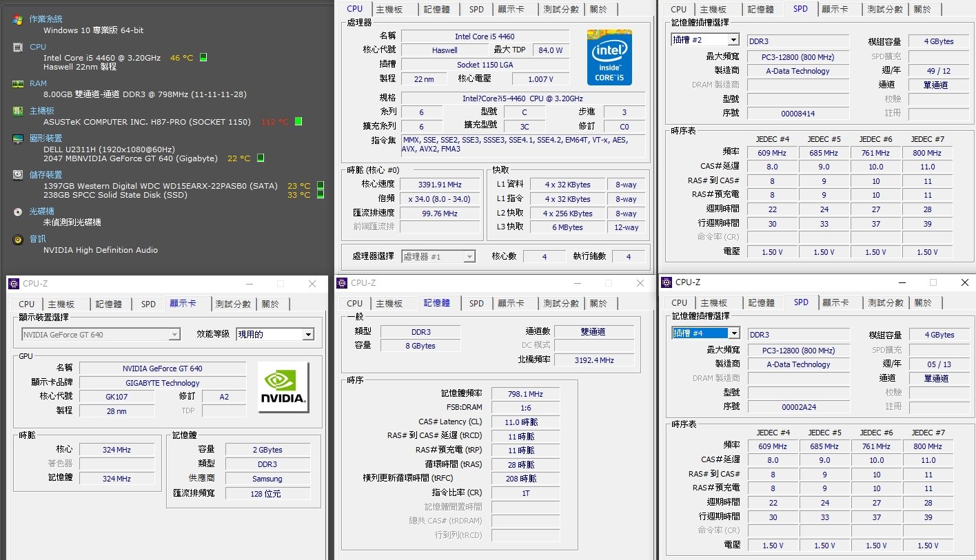
Task: Switch to 測試分數 tab in the Intel logo CPU-Z window
Action: [560, 10]
